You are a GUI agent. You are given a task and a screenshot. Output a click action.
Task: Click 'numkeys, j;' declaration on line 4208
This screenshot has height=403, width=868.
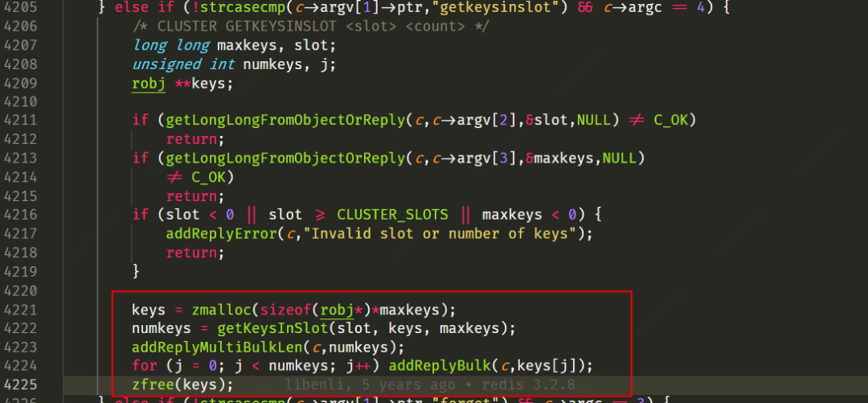point(289,64)
